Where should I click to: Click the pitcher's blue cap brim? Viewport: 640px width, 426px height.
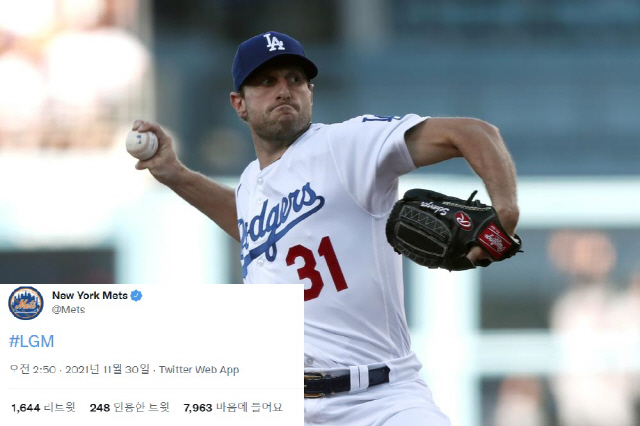pyautogui.click(x=280, y=68)
